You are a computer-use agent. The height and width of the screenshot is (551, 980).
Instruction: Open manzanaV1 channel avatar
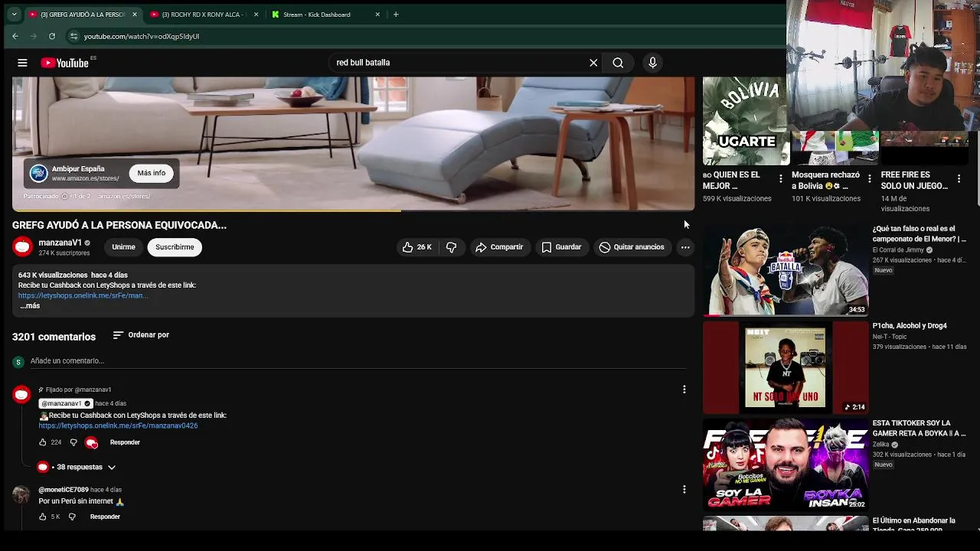pyautogui.click(x=22, y=246)
